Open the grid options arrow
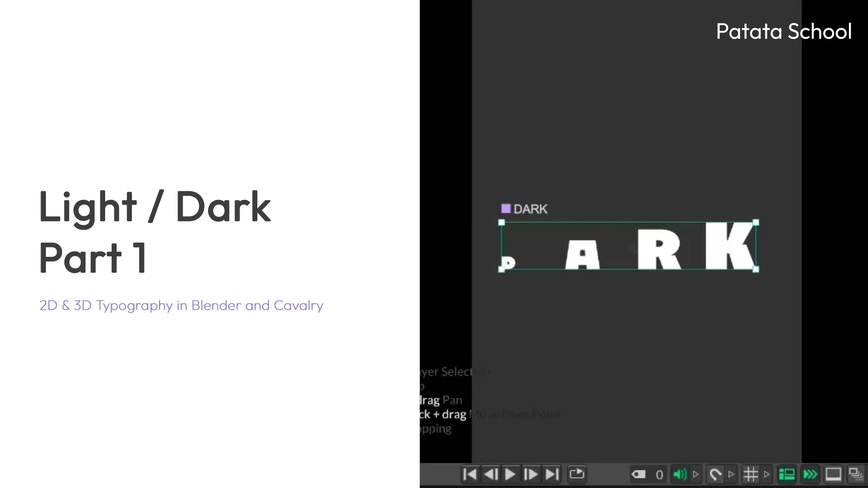 click(767, 474)
